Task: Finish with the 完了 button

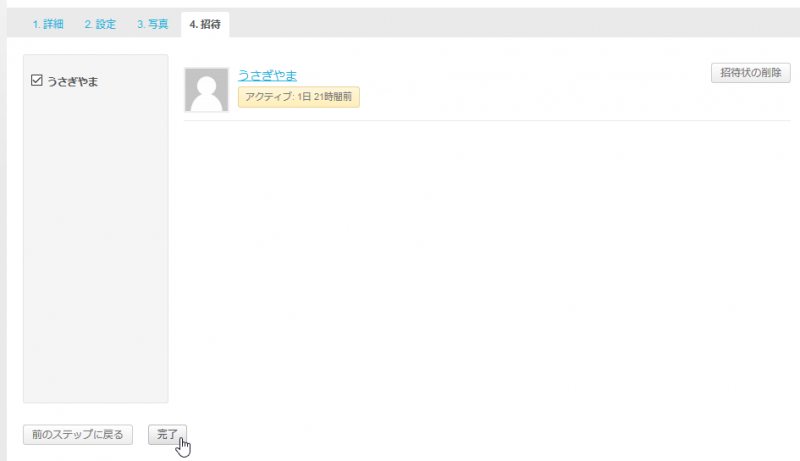Action: click(x=167, y=434)
